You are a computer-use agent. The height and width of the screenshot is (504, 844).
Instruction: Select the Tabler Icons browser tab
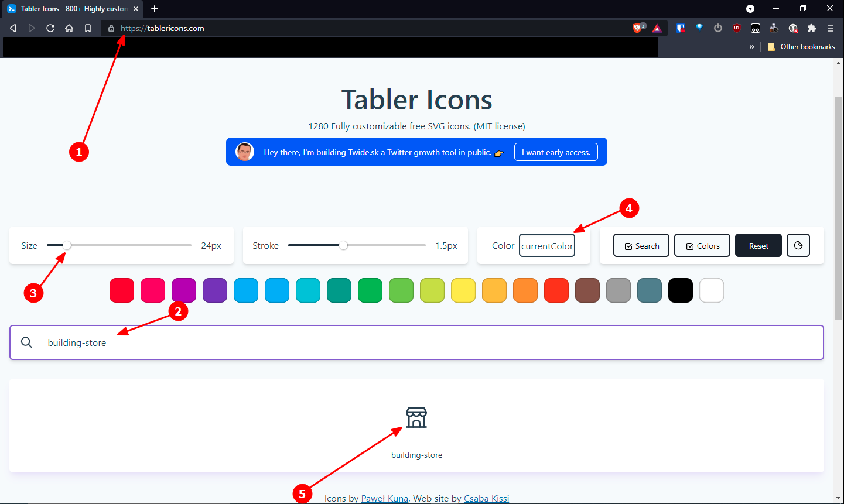(70, 9)
